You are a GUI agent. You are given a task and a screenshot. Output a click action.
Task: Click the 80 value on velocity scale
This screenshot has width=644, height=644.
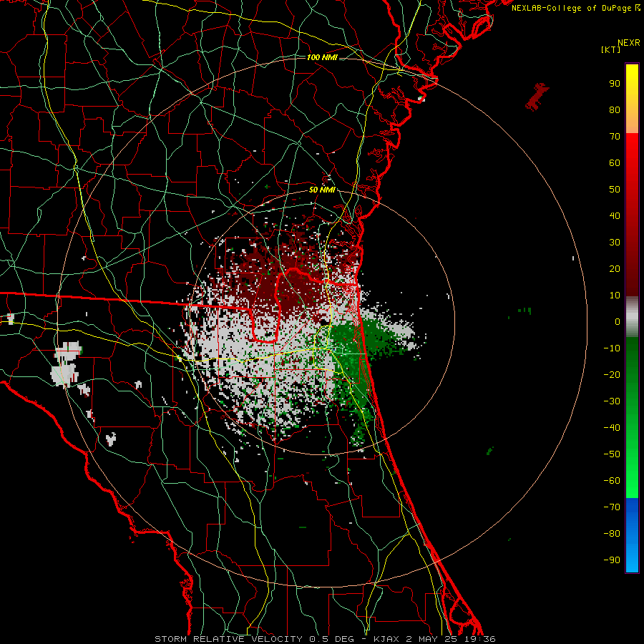coord(615,109)
